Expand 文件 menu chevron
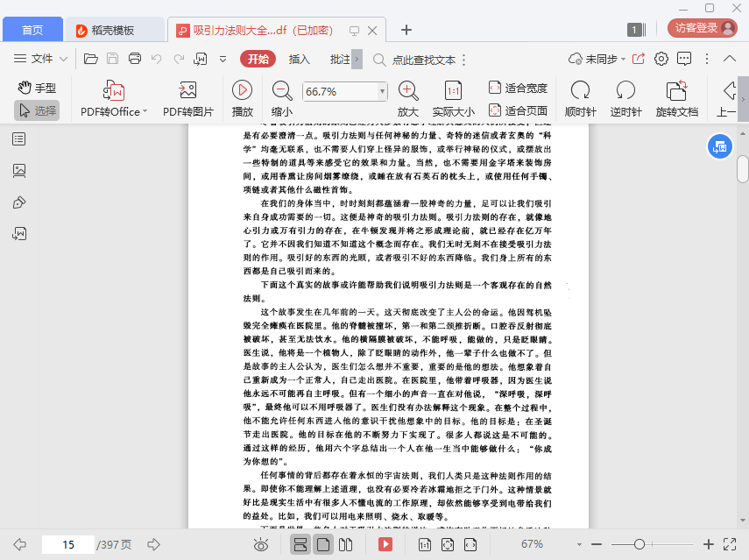749x560 pixels. click(x=64, y=60)
